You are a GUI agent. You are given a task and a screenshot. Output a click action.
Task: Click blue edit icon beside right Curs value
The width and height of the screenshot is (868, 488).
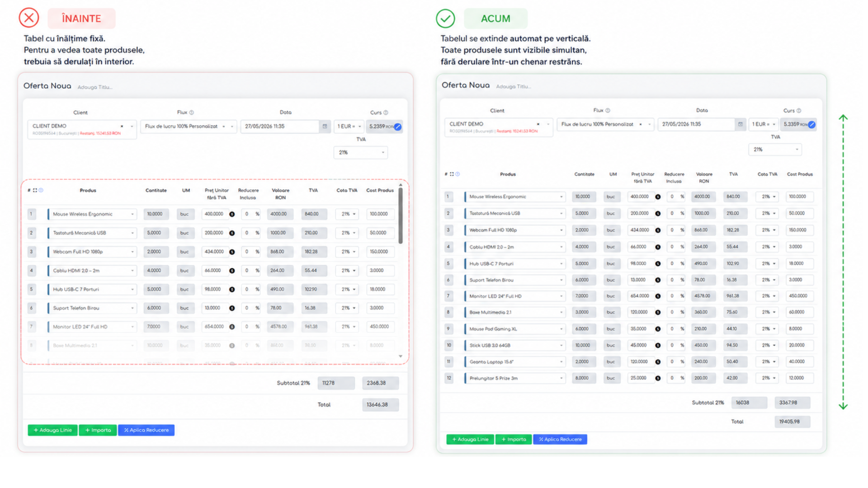click(x=812, y=125)
